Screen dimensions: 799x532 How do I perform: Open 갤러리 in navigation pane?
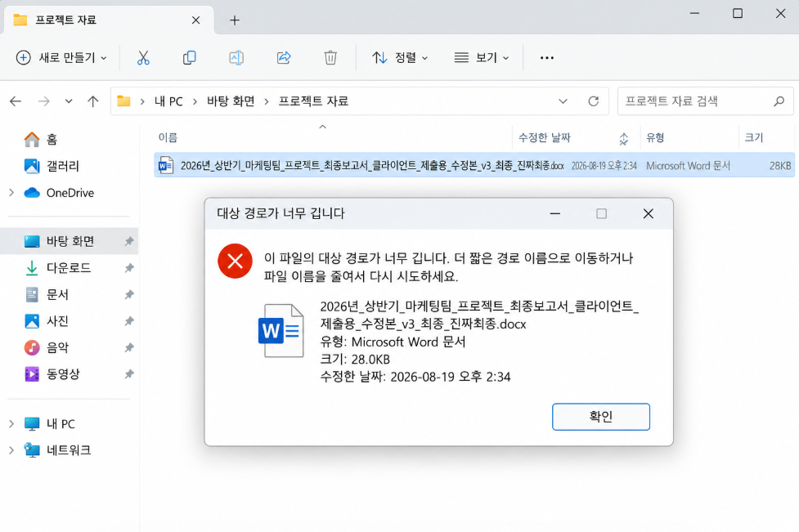(x=63, y=166)
